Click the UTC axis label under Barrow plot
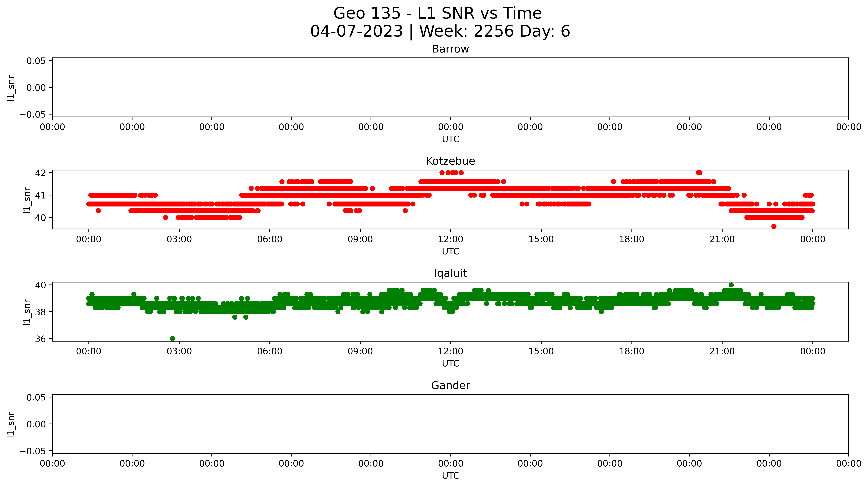Screen dimensions: 868x487 tap(451, 139)
